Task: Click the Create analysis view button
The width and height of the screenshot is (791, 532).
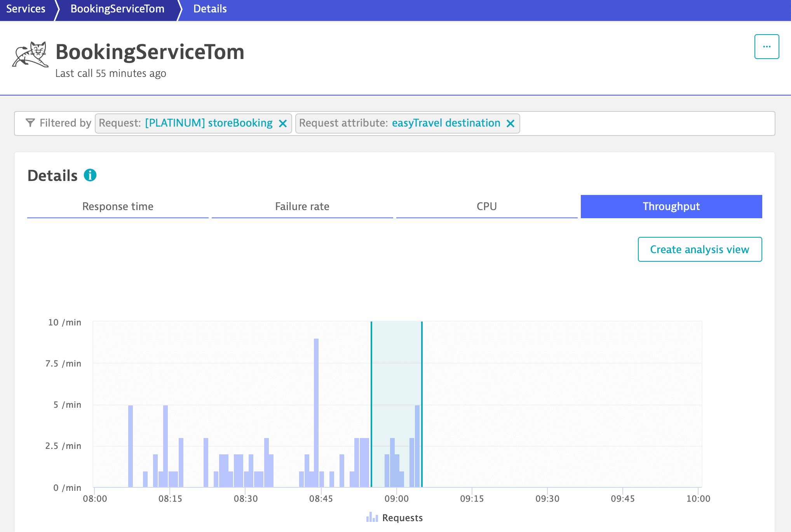Action: click(x=699, y=249)
